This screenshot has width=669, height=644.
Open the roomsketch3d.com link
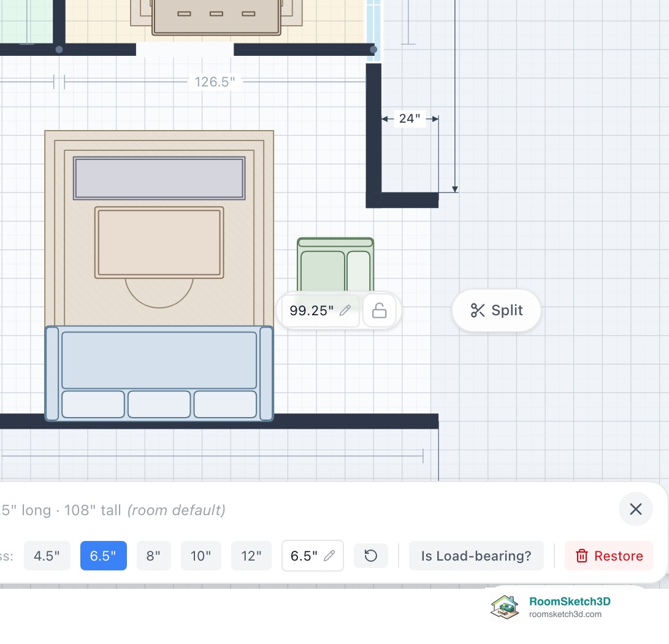565,614
